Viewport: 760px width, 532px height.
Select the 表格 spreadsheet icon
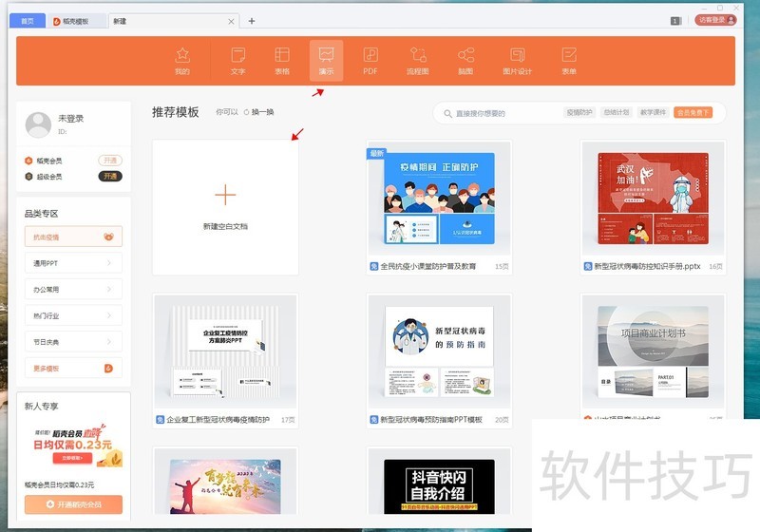click(x=282, y=55)
